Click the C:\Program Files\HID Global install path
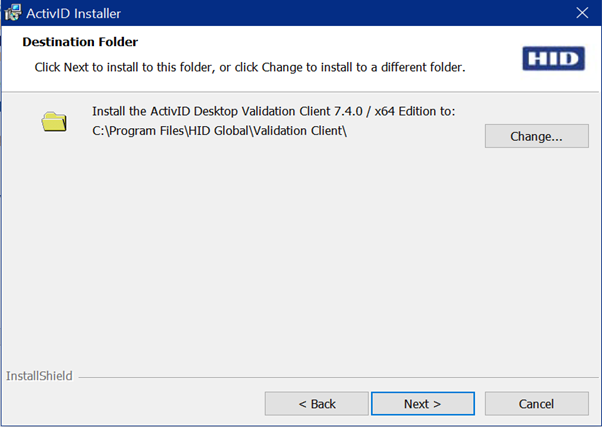Viewport: 602px width, 427px height. tap(219, 131)
